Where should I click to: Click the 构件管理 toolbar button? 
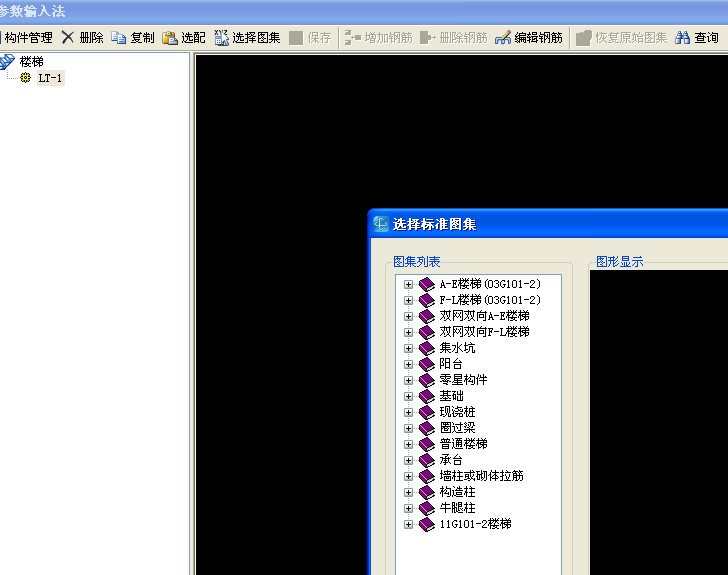[26, 38]
